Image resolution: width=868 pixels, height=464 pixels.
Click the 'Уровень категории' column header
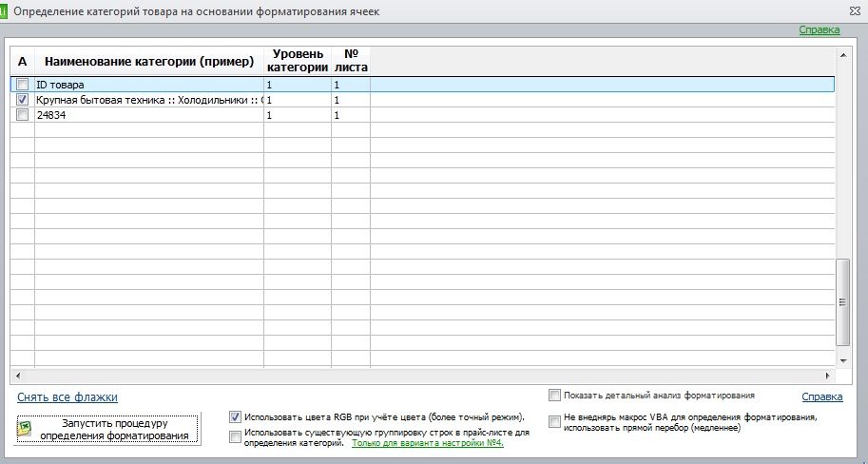pyautogui.click(x=298, y=62)
